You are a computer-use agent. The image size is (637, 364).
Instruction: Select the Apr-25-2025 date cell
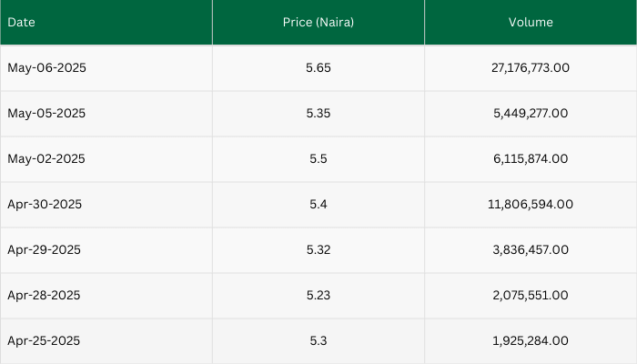(45, 341)
